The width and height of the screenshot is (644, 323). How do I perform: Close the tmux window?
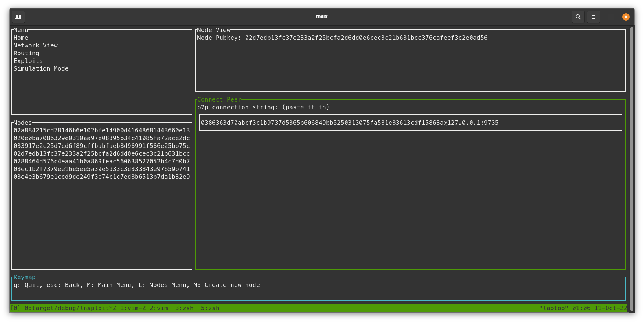(626, 17)
